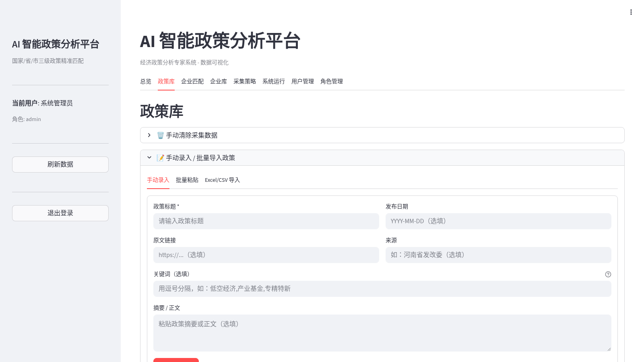Click the 国家/省/市三级政策精准匹配 subtitle
This screenshot has width=644, height=362.
(x=48, y=61)
